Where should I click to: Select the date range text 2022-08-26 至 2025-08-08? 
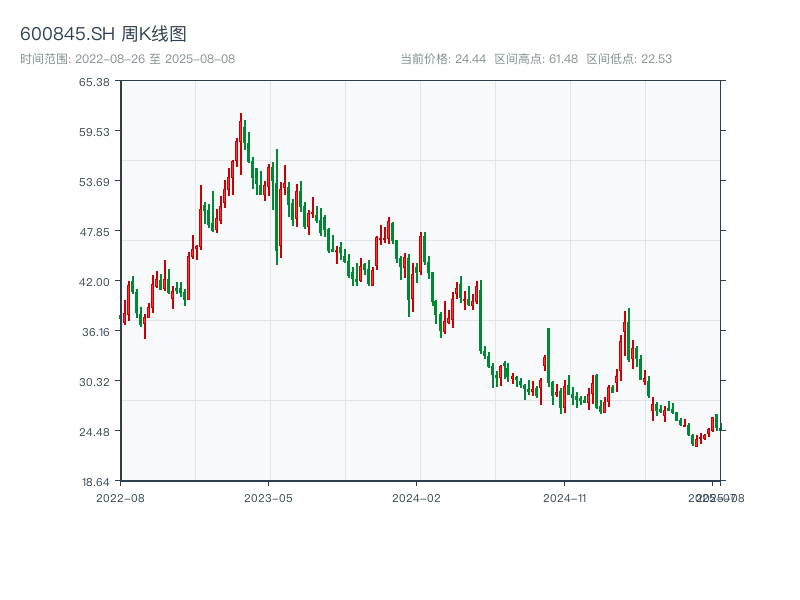tap(155, 59)
